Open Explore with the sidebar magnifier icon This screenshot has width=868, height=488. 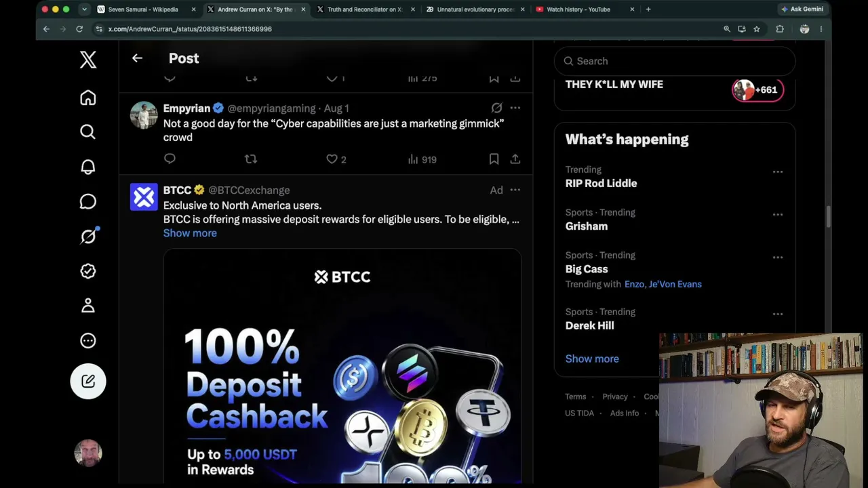[x=88, y=131]
